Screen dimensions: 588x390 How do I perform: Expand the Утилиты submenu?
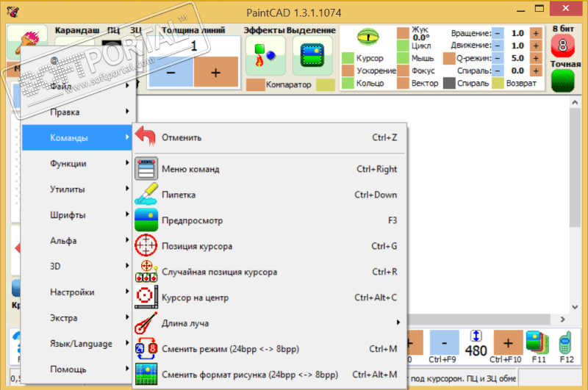(76, 189)
